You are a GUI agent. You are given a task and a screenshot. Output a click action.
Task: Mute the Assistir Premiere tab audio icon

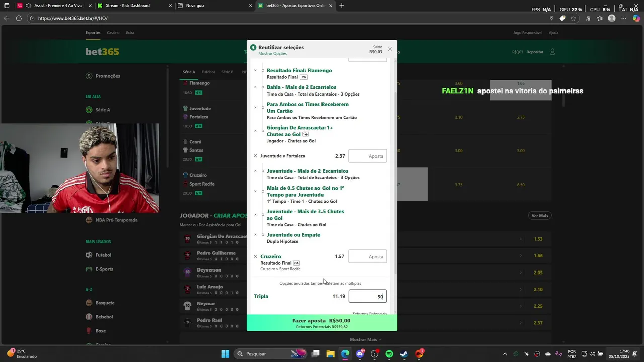click(x=28, y=6)
